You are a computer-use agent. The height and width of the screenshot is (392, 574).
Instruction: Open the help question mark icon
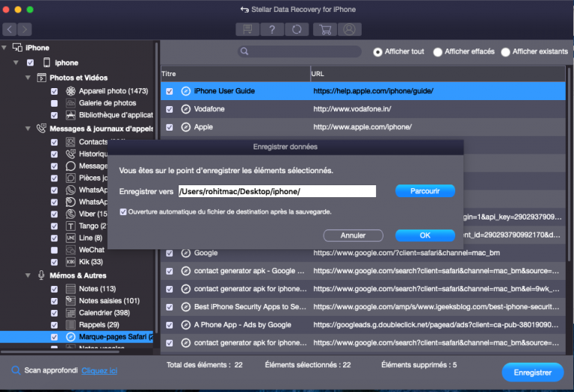(x=271, y=29)
